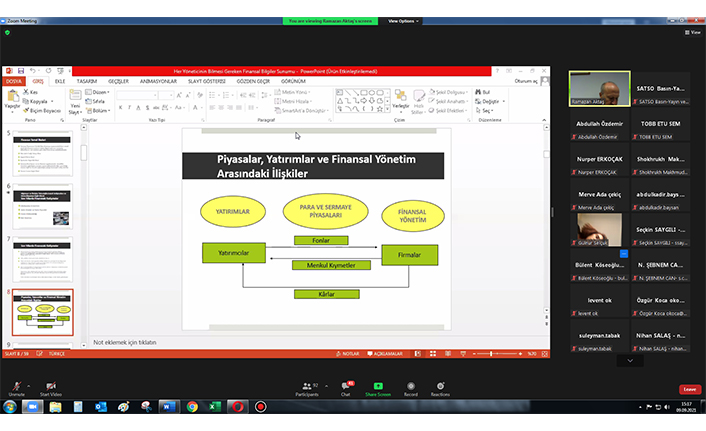
Task: Open the Zoom Chat panel
Action: (x=346, y=386)
